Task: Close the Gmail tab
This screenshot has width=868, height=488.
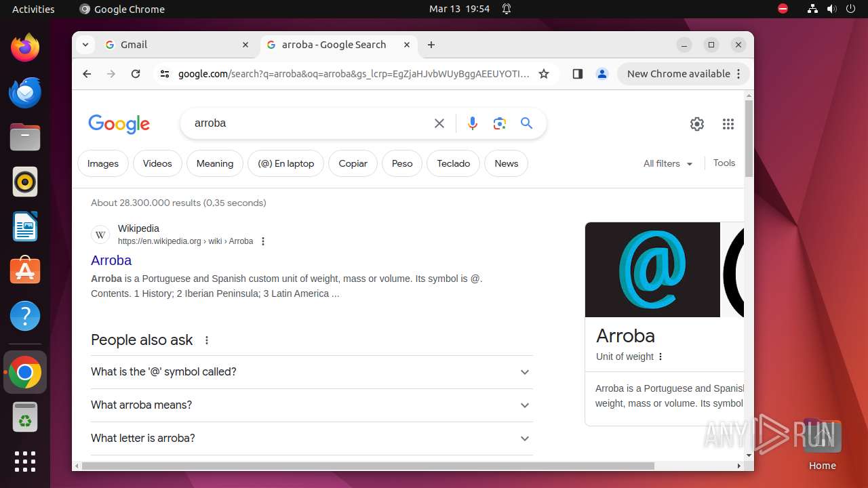Action: (245, 45)
